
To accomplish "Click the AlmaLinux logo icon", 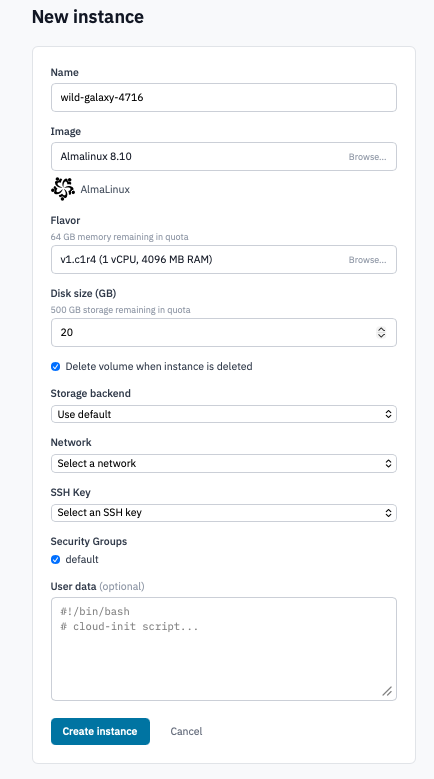I will (x=63, y=189).
